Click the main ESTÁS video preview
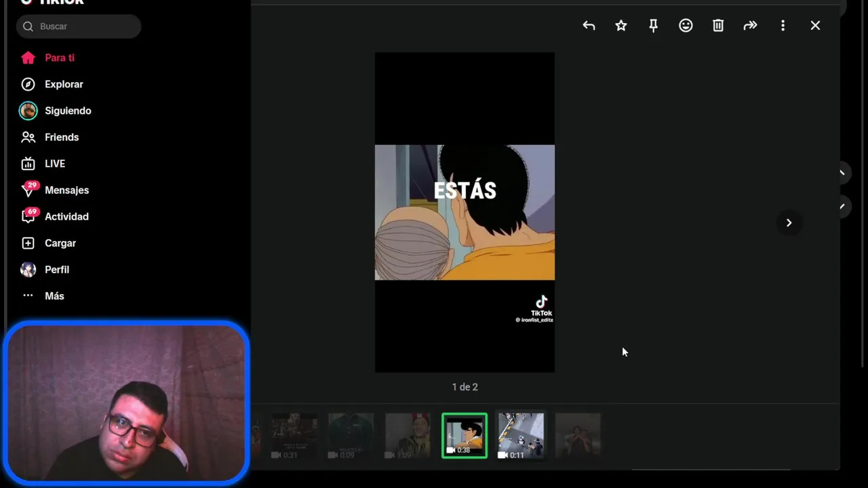This screenshot has height=488, width=868. [x=465, y=212]
